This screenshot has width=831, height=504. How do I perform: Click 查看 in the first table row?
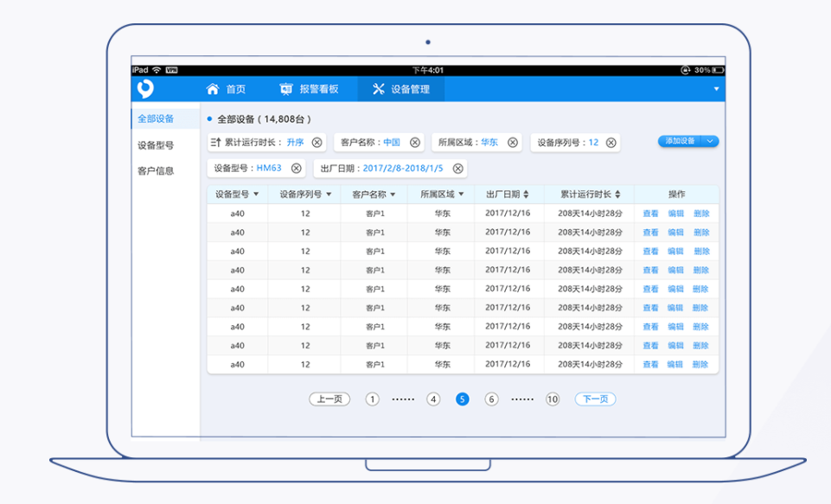[650, 214]
